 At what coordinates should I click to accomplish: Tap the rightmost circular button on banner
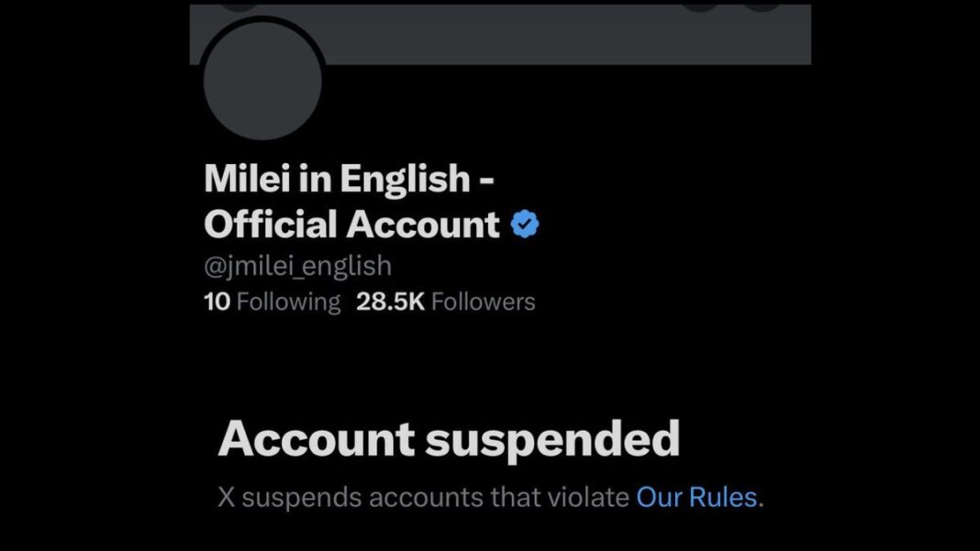761,4
